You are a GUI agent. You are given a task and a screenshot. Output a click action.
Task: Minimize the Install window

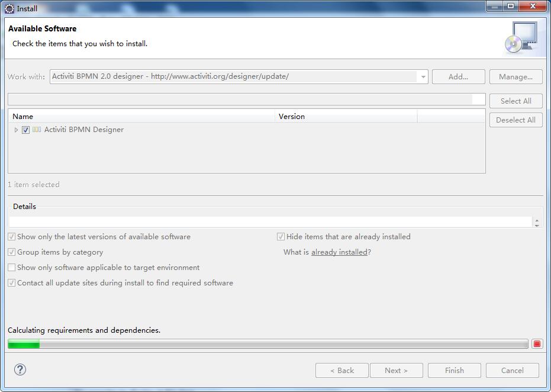point(495,6)
